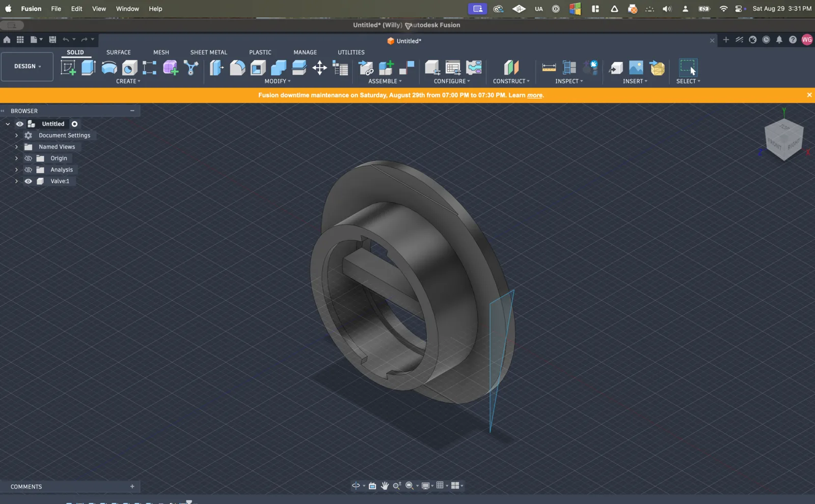Click the 'more' link in maintenance banner

coord(534,95)
